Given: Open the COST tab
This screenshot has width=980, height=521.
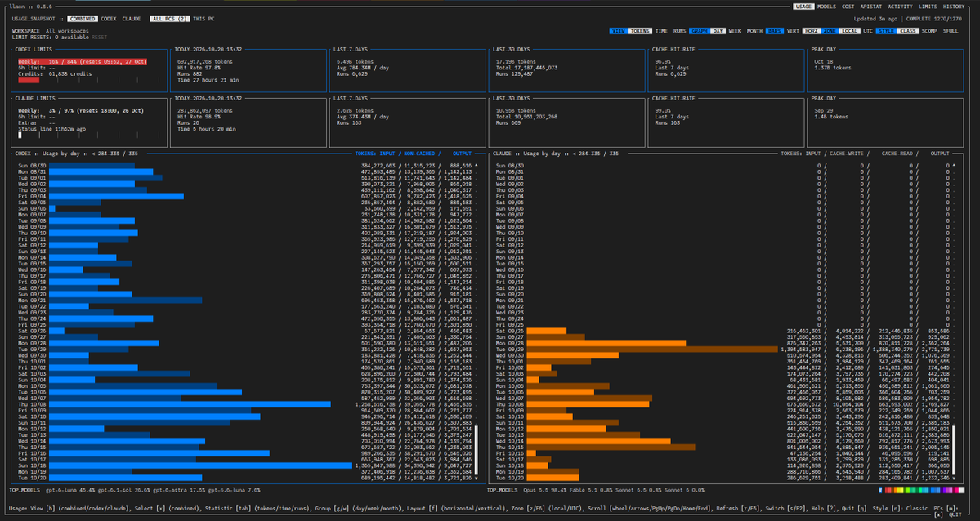Looking at the screenshot, I should 848,7.
